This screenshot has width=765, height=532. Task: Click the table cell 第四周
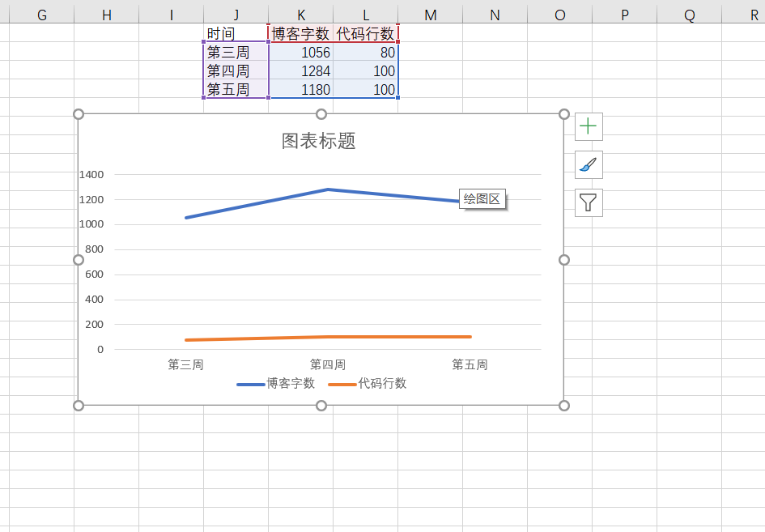236,70
